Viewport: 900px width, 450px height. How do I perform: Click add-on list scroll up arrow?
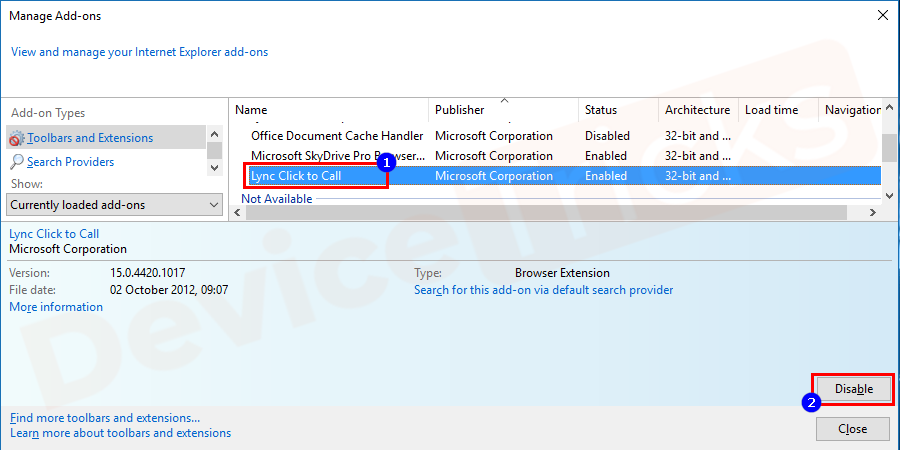pos(889,107)
